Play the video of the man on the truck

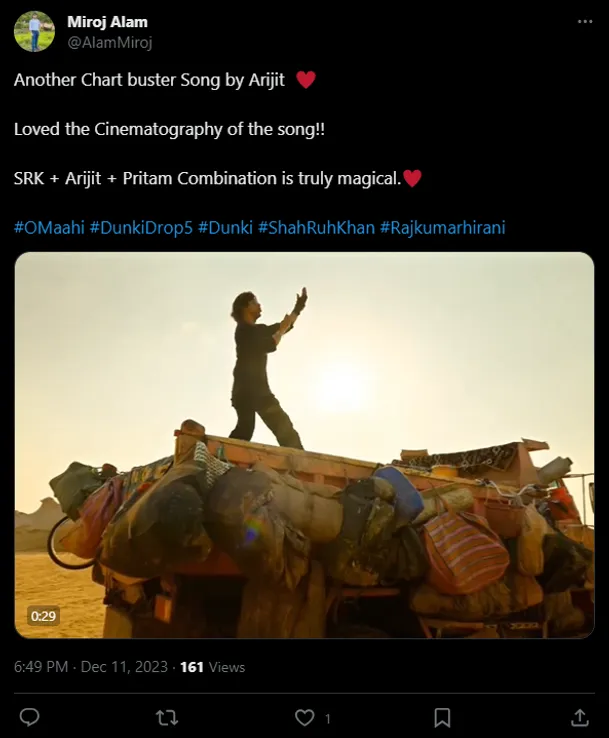(x=304, y=445)
